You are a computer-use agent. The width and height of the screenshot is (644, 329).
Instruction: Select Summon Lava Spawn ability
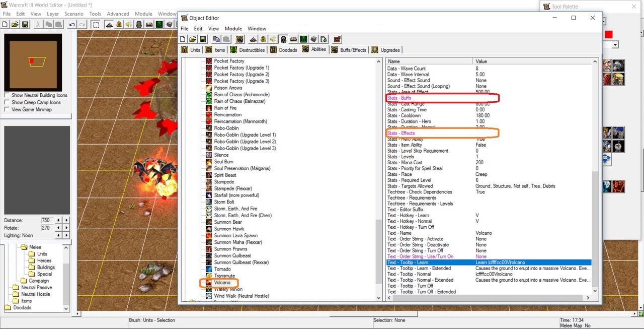[x=235, y=235]
